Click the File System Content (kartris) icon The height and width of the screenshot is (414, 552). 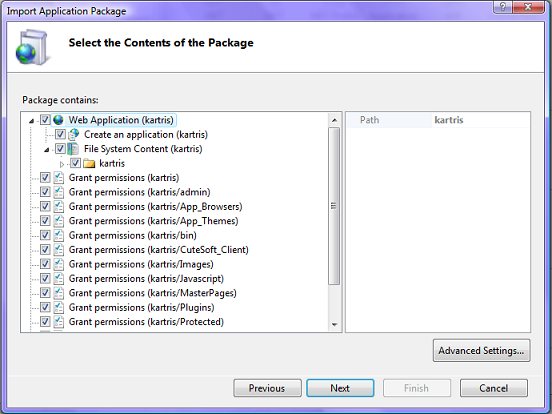[73, 149]
